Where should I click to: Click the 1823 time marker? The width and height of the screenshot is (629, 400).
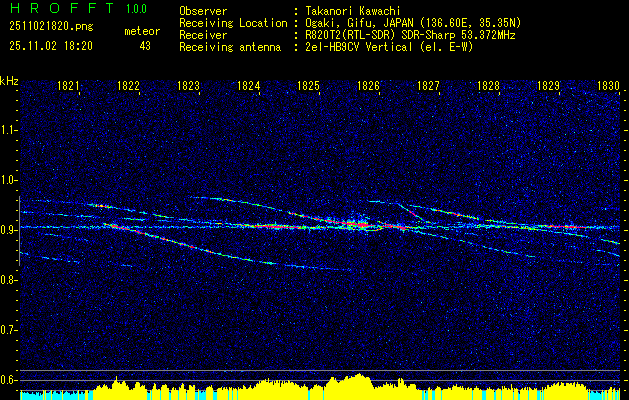(189, 85)
